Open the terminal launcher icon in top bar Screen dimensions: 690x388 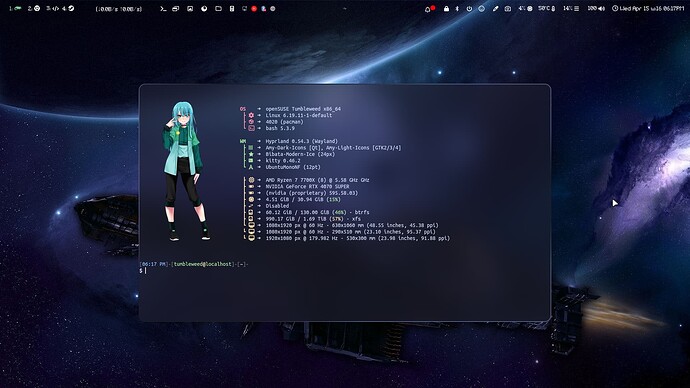(x=163, y=8)
